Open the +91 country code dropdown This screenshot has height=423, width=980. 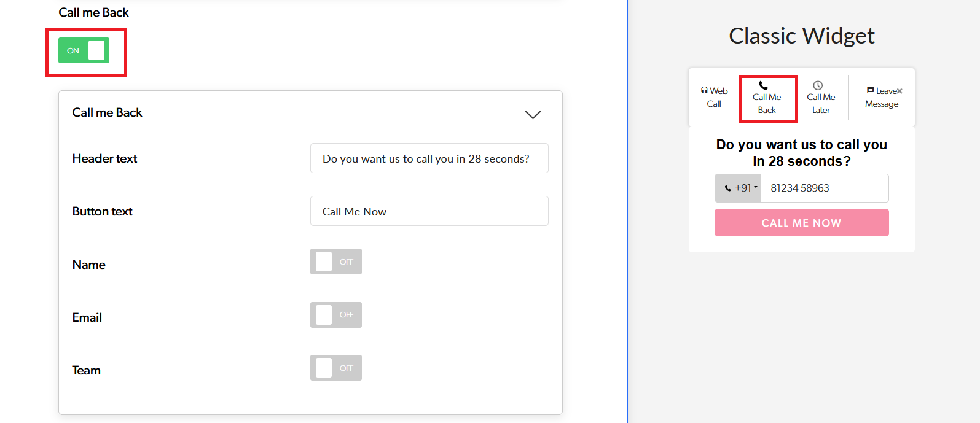746,188
